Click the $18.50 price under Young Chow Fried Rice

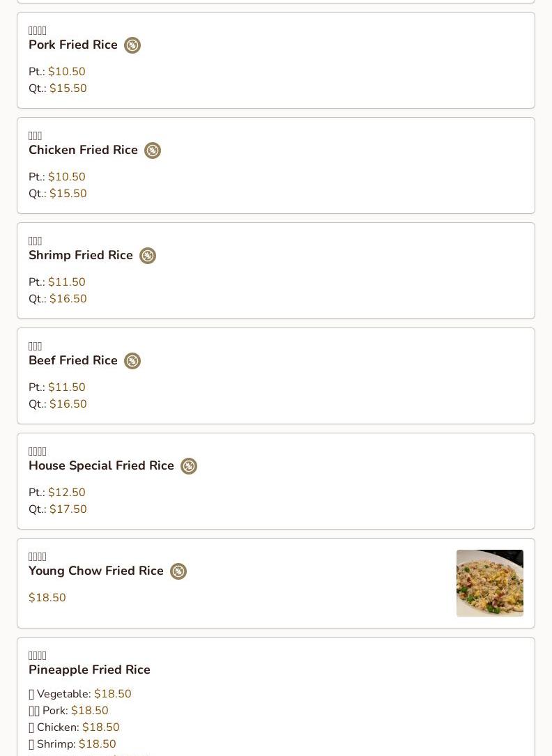click(x=47, y=598)
